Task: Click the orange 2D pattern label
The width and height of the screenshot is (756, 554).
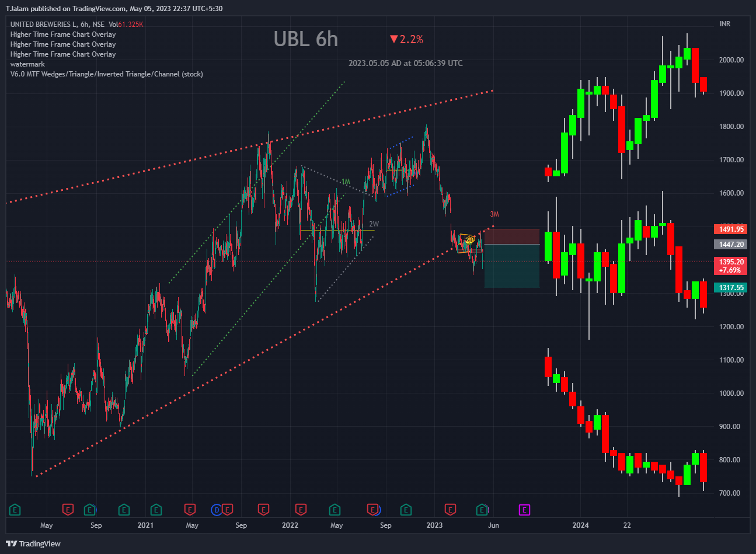Action: pyautogui.click(x=469, y=241)
